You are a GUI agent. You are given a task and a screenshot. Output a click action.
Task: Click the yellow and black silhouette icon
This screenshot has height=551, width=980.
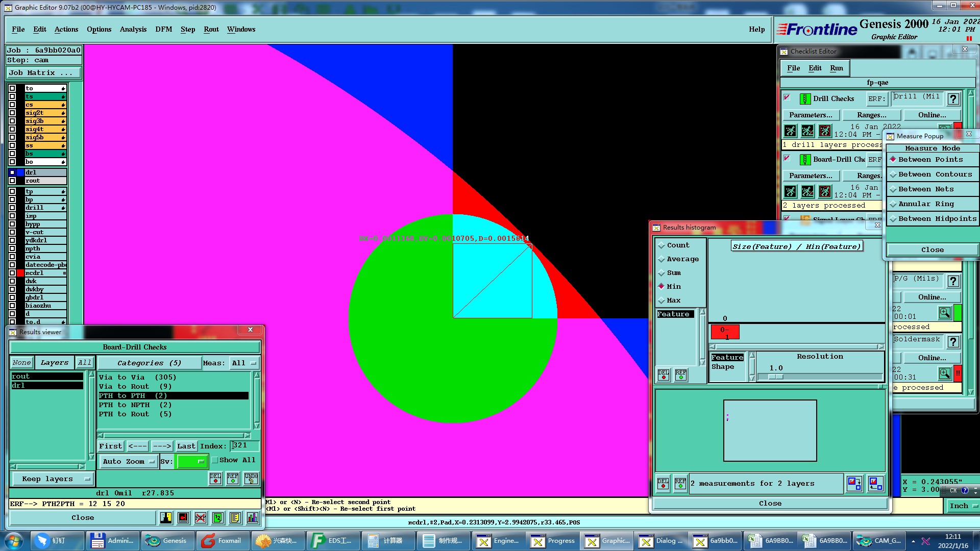pos(166,518)
